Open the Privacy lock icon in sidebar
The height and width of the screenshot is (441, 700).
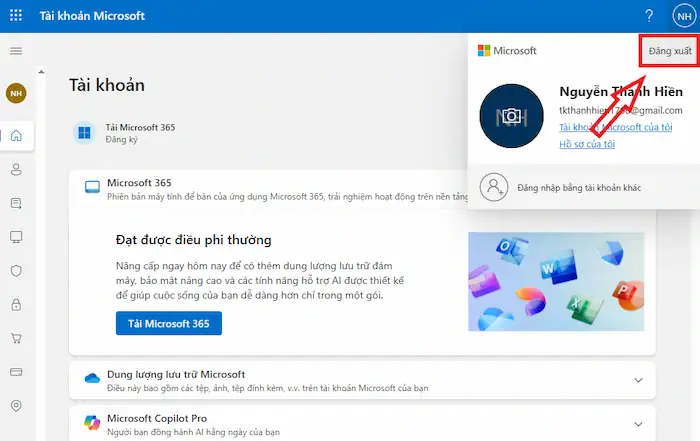pos(16,305)
